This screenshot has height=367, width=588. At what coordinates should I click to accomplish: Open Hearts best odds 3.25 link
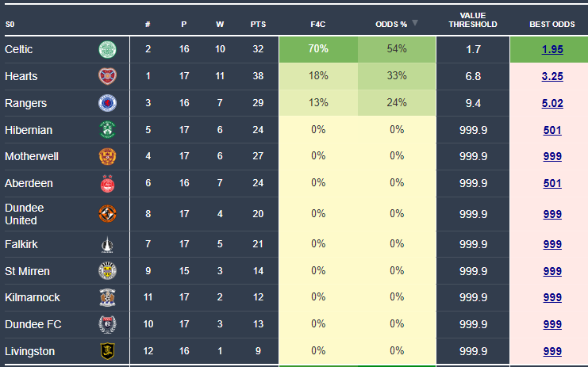[x=552, y=76]
